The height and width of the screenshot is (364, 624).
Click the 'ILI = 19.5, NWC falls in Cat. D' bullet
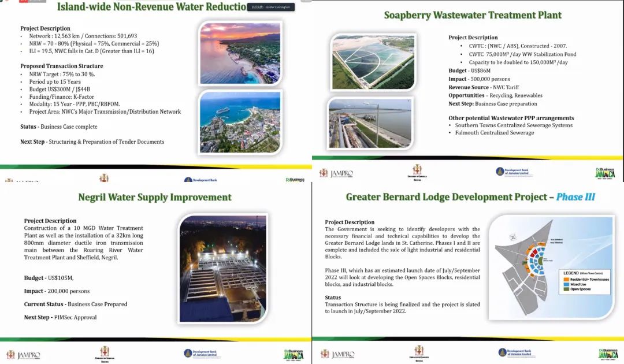coord(91,51)
